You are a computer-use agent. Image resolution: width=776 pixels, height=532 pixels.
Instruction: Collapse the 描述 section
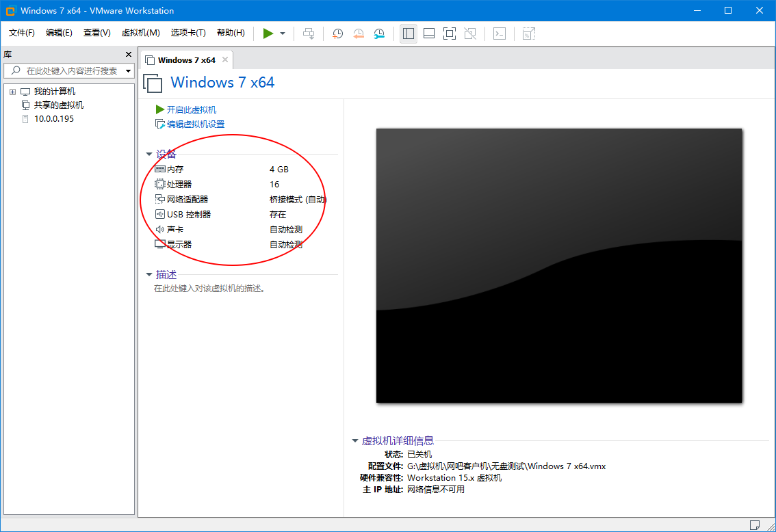click(149, 274)
